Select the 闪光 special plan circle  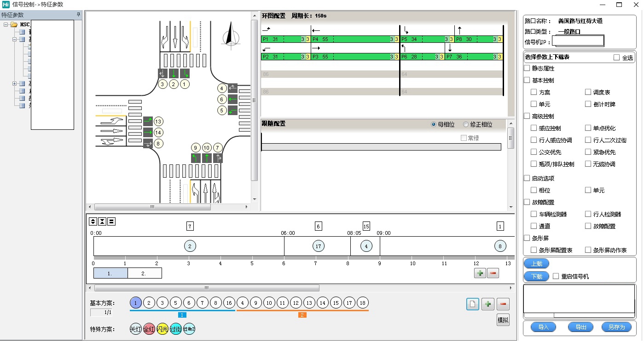coord(162,329)
